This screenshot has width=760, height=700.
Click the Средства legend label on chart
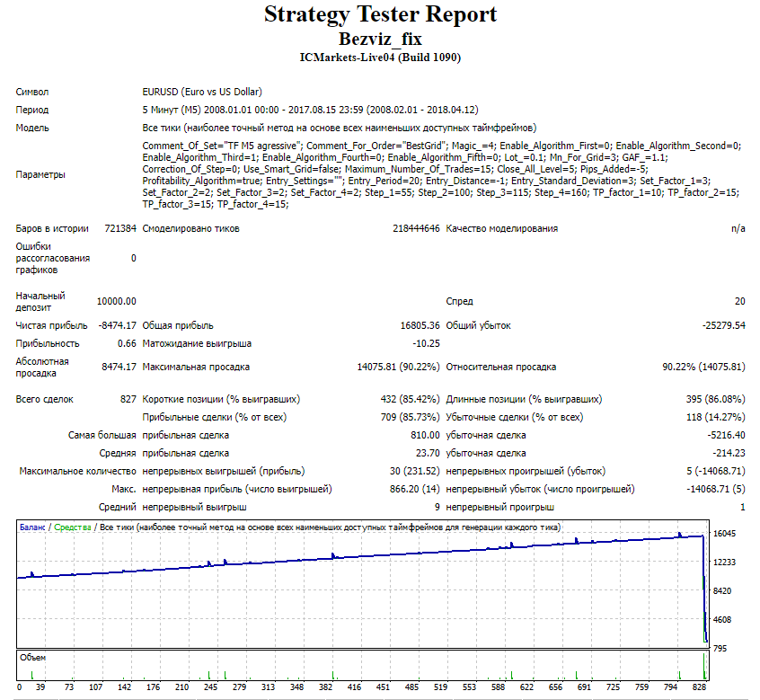point(73,527)
